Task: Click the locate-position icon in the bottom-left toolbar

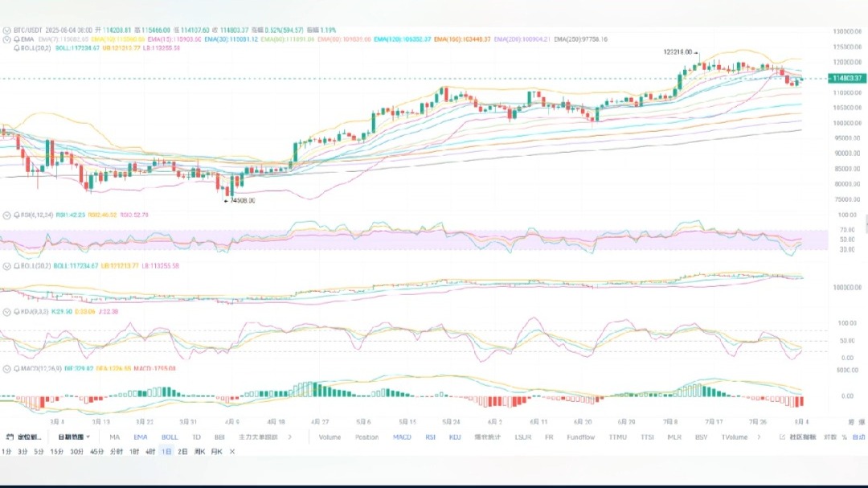Action: 10,437
